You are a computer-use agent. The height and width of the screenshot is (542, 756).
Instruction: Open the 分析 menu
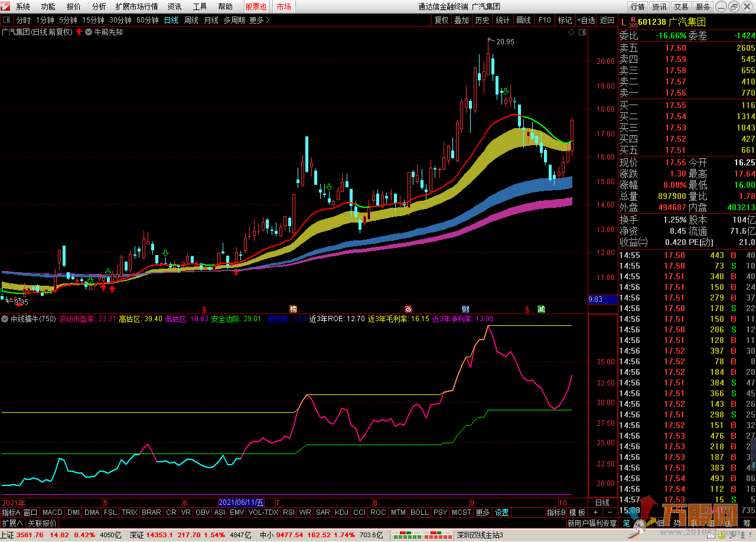coord(99,6)
